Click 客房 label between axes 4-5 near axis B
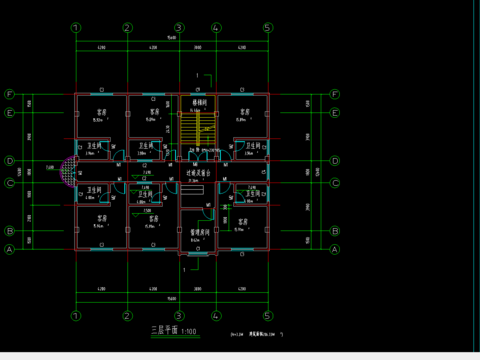Image resolution: width=480 pixels, height=360 pixels. point(243,222)
